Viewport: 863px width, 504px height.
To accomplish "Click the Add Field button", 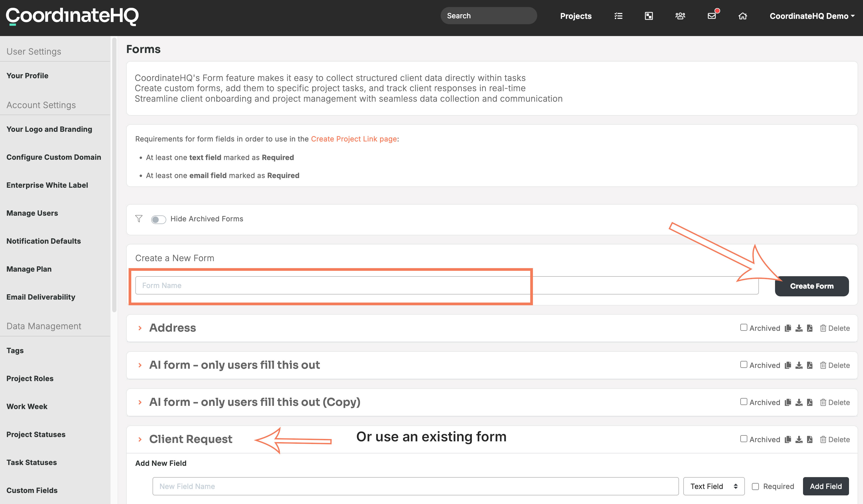I will tap(826, 486).
